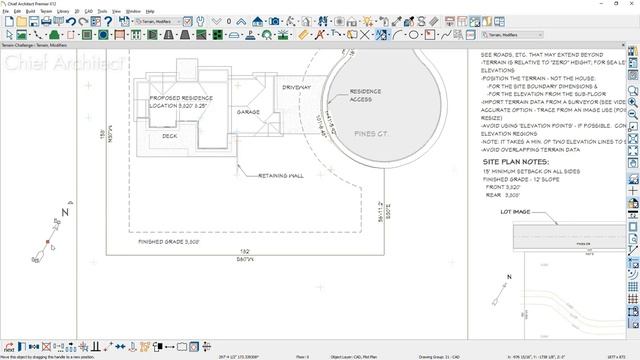
Task: Click the double arrows edit tool
Action: coord(120,347)
